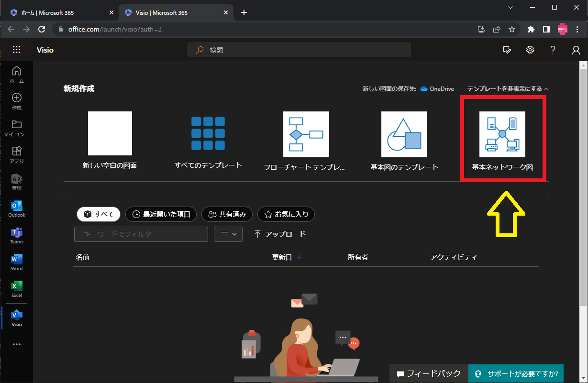Open the Admin center icon

(x=17, y=182)
